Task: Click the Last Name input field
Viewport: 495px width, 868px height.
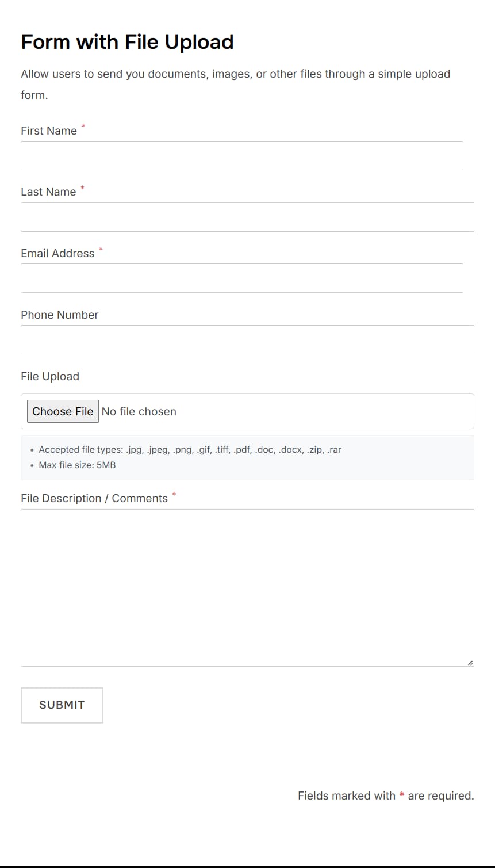Action: pos(247,217)
